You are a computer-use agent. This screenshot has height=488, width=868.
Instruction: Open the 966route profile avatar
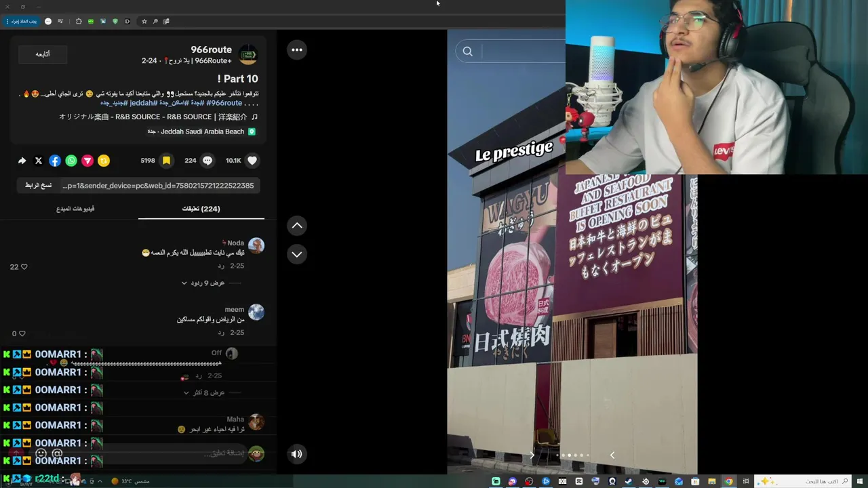pyautogui.click(x=248, y=55)
